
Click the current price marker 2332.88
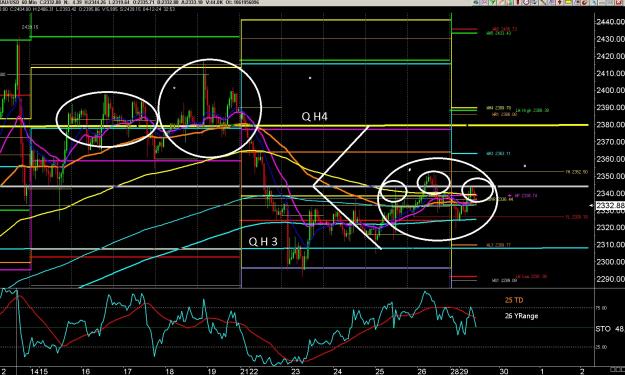click(610, 206)
